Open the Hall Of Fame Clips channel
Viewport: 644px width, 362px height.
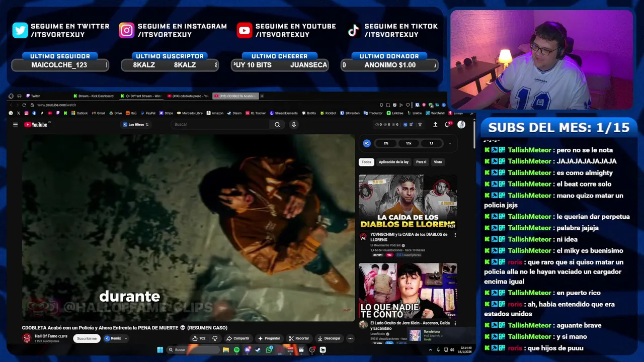[x=51, y=336]
